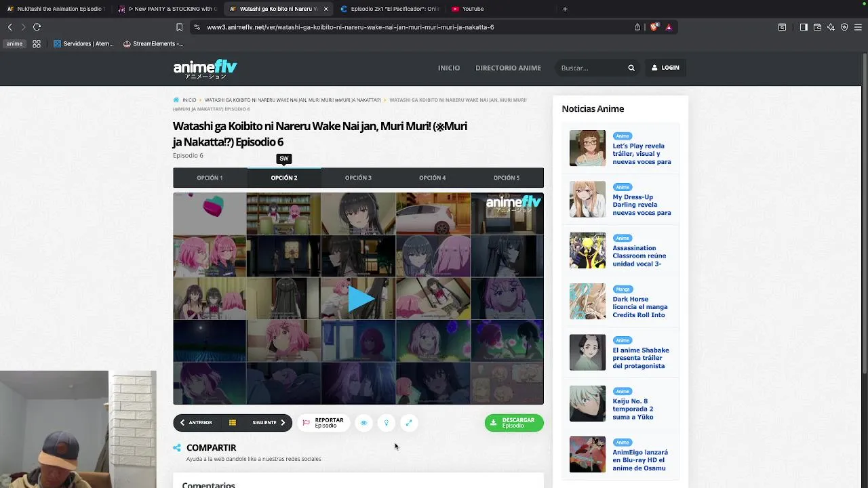The image size is (868, 488).
Task: Open the StreamElements bookmark
Action: click(x=153, y=43)
